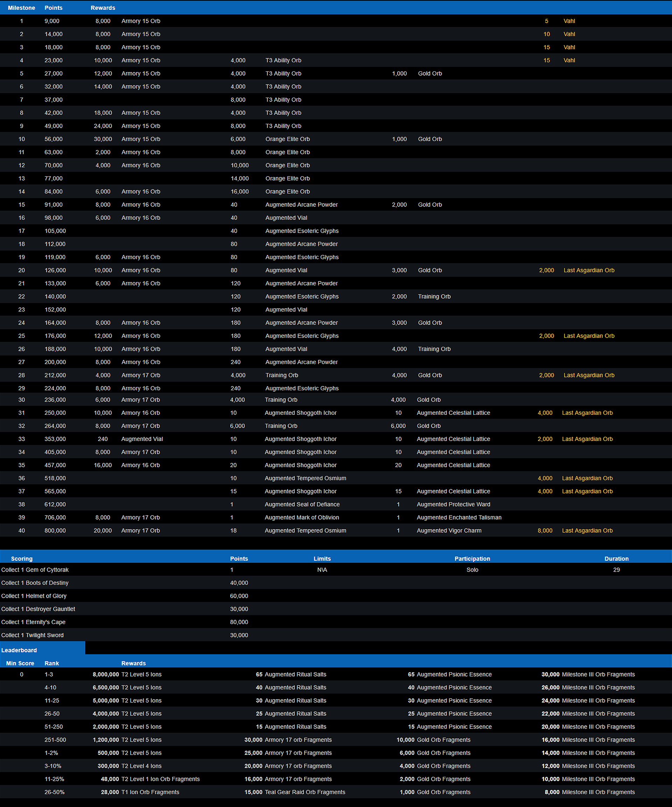The image size is (672, 807).
Task: Click Augmented Celestial Lattice in the 250,000 points row
Action: (453, 413)
